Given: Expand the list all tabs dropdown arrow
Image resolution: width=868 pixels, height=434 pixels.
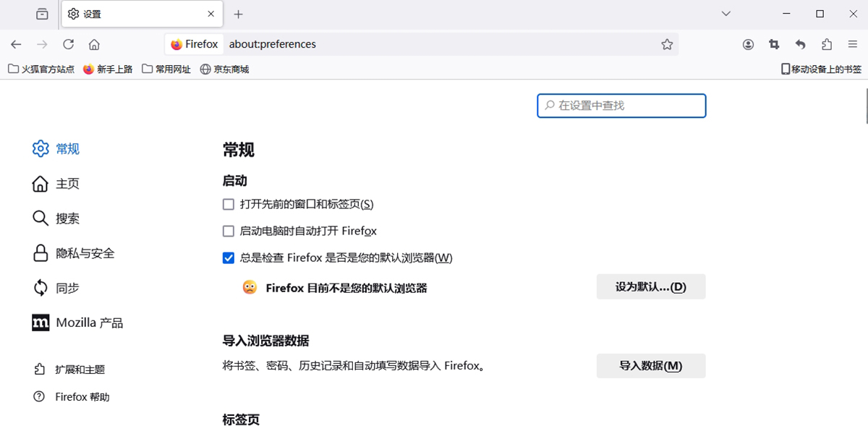Looking at the screenshot, I should coord(728,14).
